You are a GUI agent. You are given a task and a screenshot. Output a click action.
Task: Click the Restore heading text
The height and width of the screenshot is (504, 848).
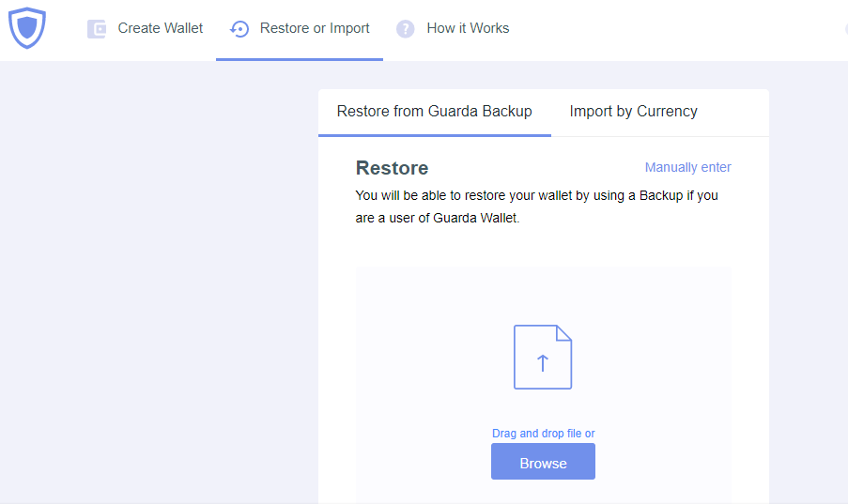coord(392,168)
